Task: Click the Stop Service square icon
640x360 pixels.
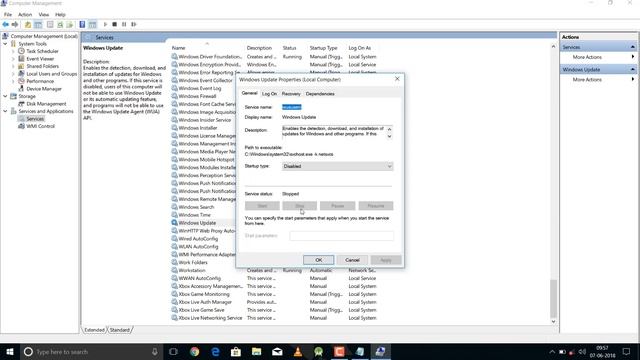Action: [x=115, y=24]
